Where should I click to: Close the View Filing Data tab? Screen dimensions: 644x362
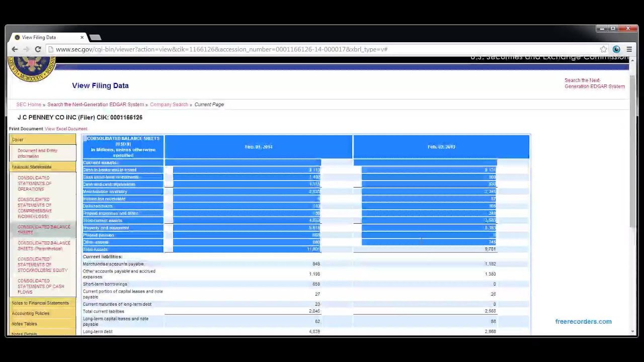coord(82,37)
